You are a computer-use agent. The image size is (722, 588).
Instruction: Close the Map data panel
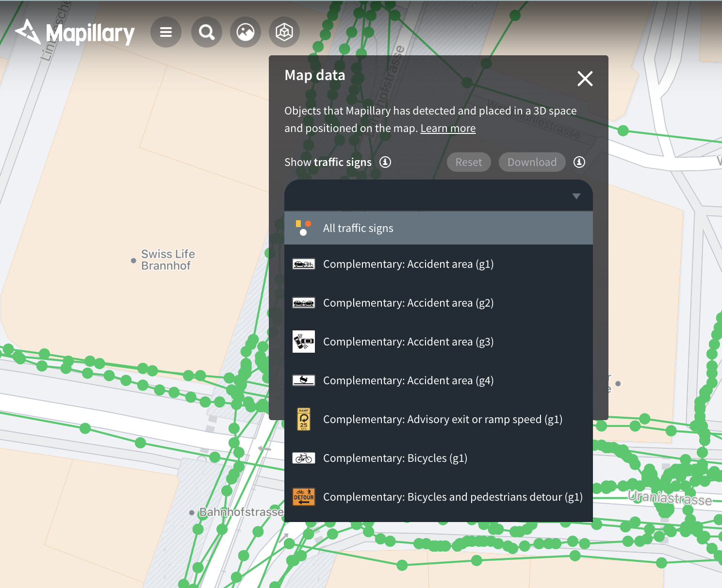point(585,78)
